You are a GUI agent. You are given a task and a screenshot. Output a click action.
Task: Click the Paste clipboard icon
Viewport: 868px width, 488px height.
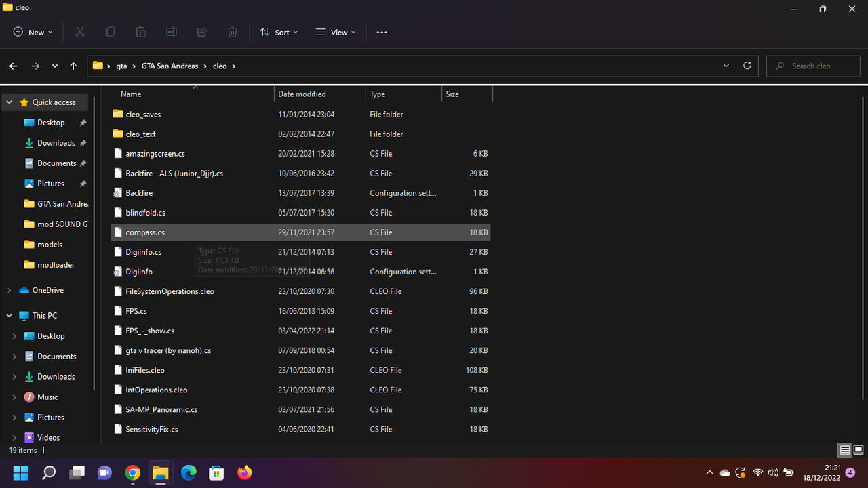tap(141, 32)
